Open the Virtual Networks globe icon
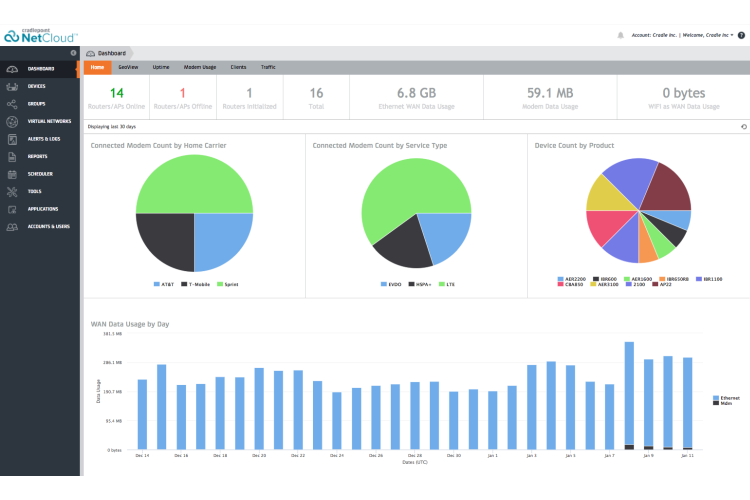The image size is (750, 500). pyautogui.click(x=12, y=122)
